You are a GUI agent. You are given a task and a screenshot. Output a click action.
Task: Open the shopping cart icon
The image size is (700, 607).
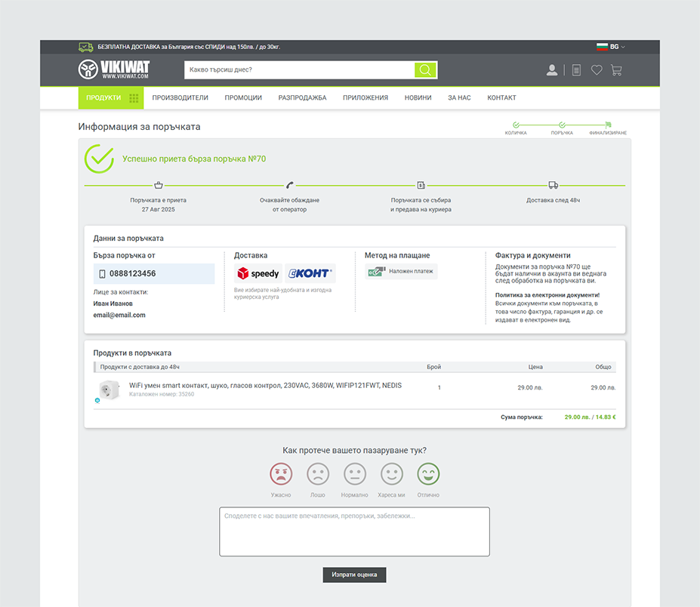tap(616, 70)
